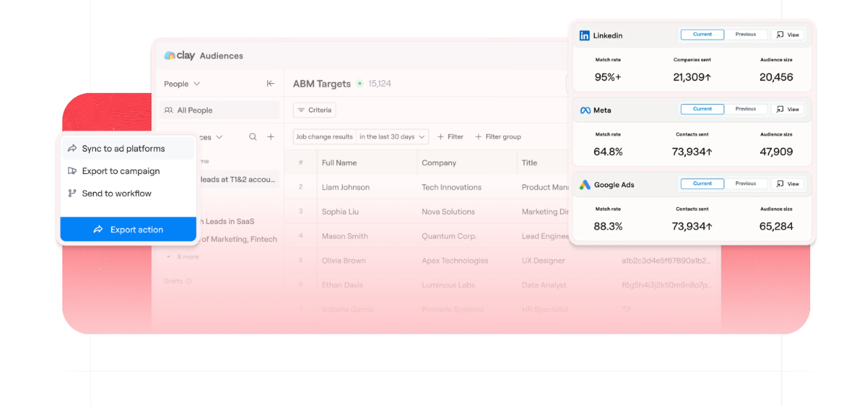868x406 pixels.
Task: Select All People in the sidebar
Action: [x=219, y=110]
